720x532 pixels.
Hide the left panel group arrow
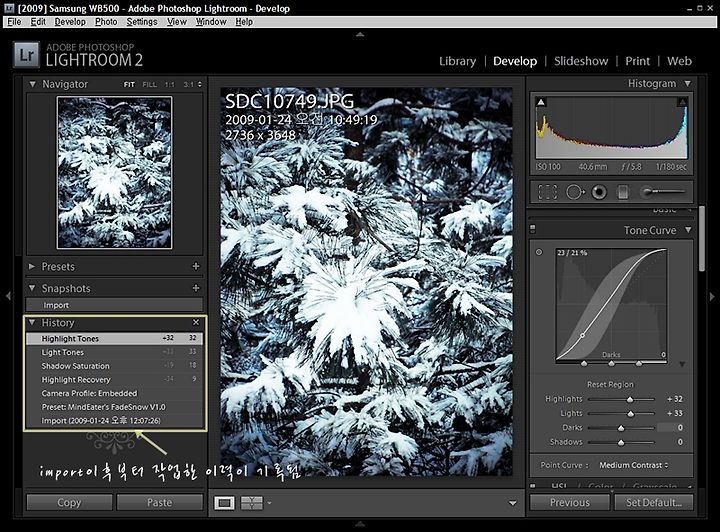coord(8,297)
